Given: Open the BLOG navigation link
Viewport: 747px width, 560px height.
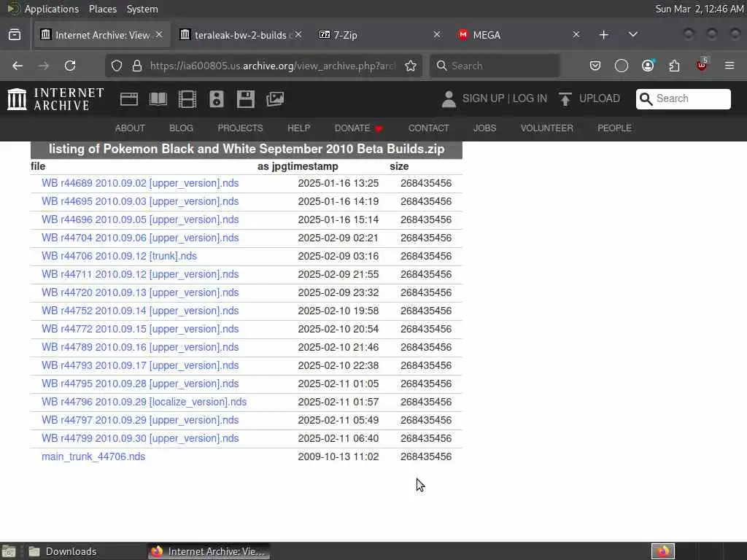Looking at the screenshot, I should click(182, 128).
